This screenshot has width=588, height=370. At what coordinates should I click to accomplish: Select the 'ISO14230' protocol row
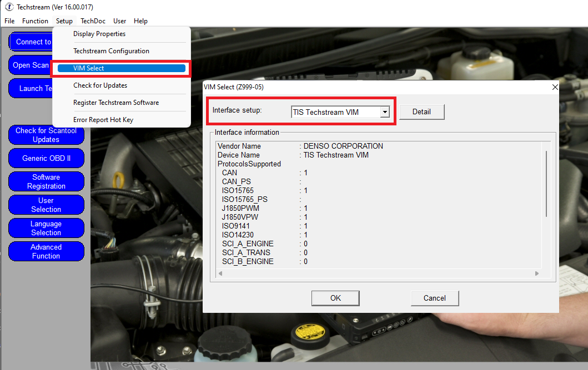(238, 235)
